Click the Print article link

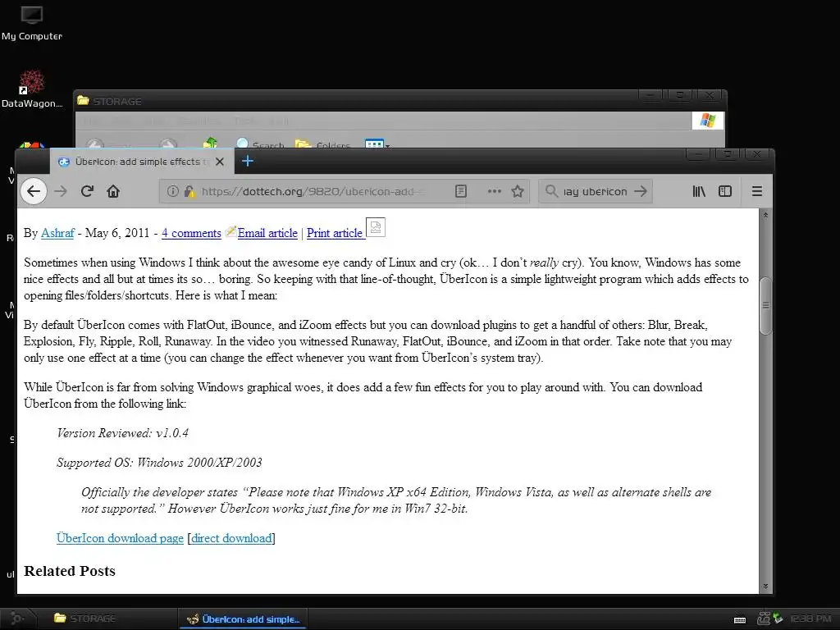point(335,233)
